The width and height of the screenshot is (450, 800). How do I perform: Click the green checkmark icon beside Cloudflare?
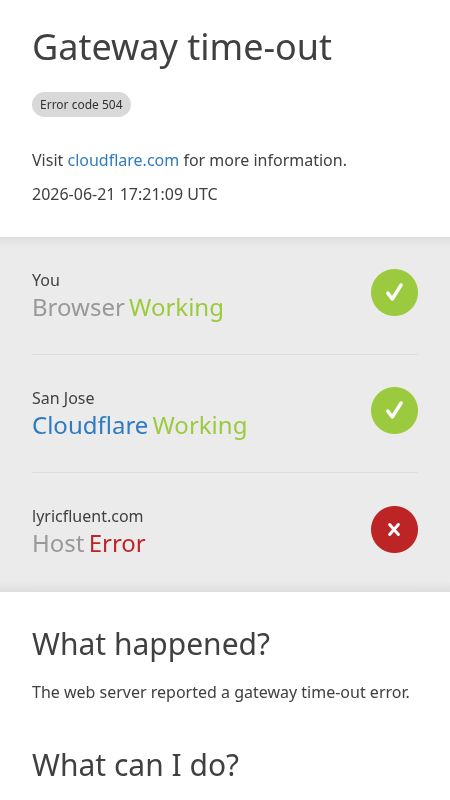394,410
